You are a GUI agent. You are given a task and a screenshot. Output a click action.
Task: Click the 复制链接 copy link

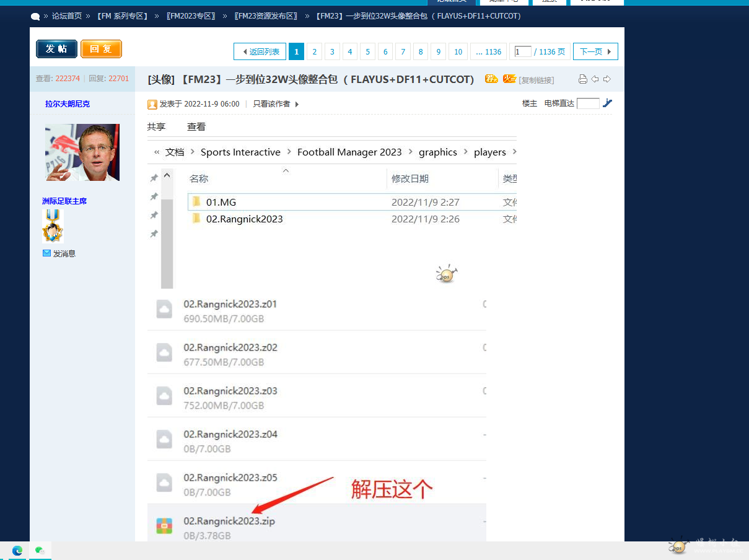[537, 80]
